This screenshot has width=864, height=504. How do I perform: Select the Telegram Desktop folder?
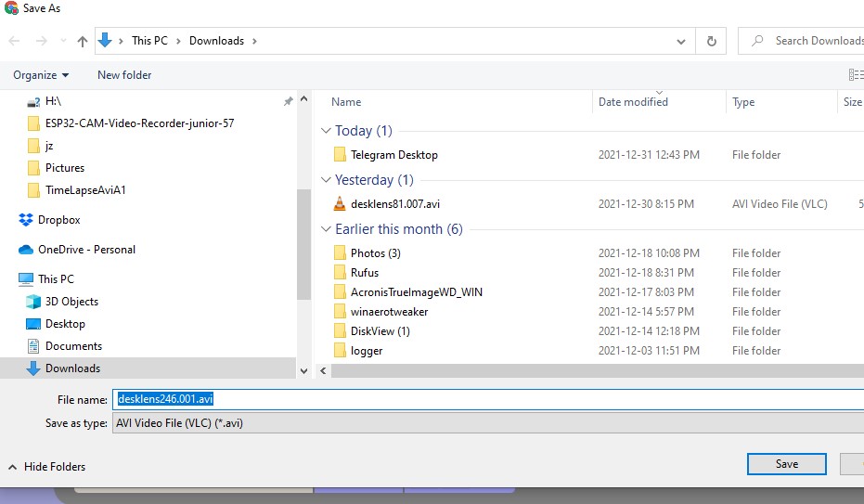click(393, 155)
